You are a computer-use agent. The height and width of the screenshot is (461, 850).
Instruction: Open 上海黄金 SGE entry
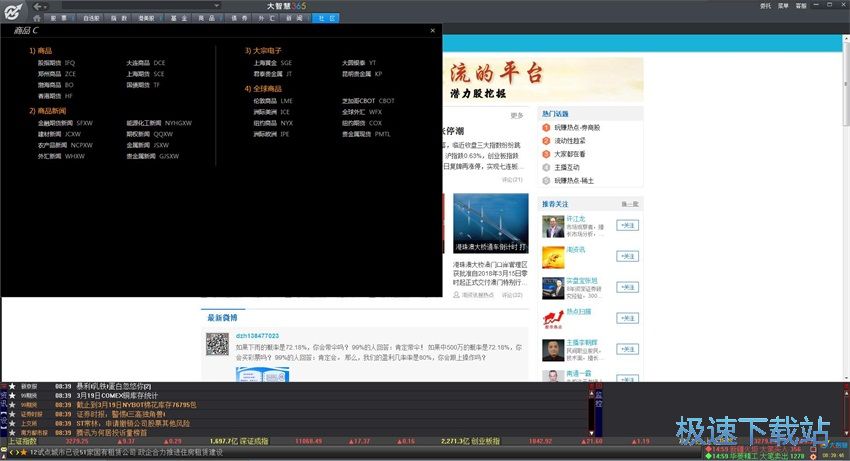click(273, 63)
